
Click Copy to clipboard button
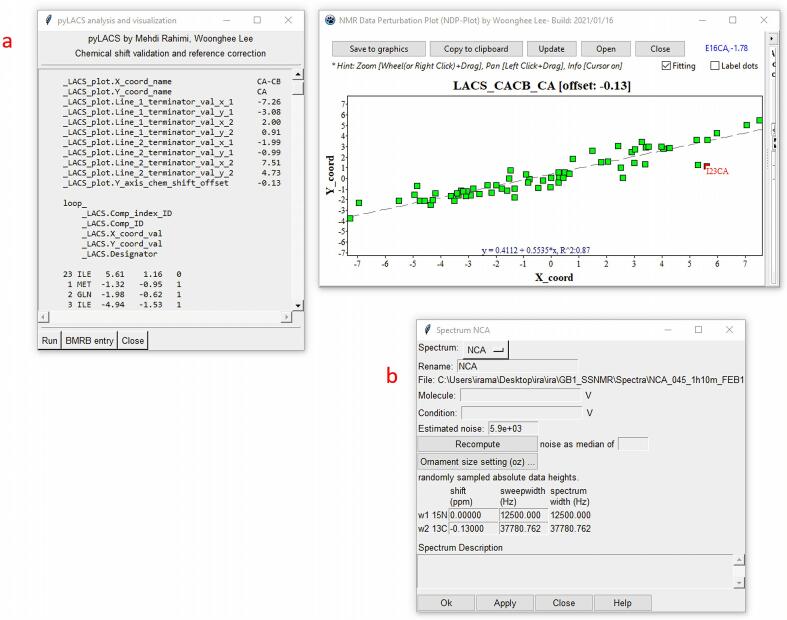click(x=476, y=48)
